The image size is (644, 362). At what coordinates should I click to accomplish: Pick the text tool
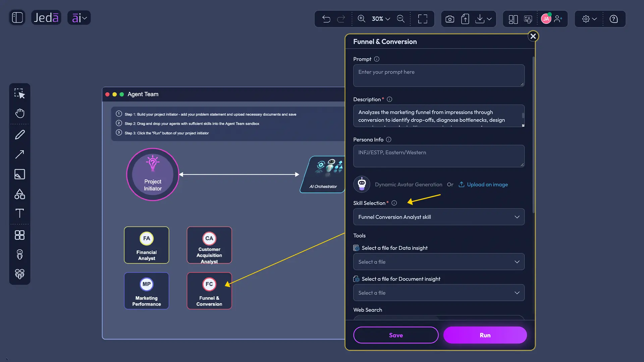click(x=20, y=213)
